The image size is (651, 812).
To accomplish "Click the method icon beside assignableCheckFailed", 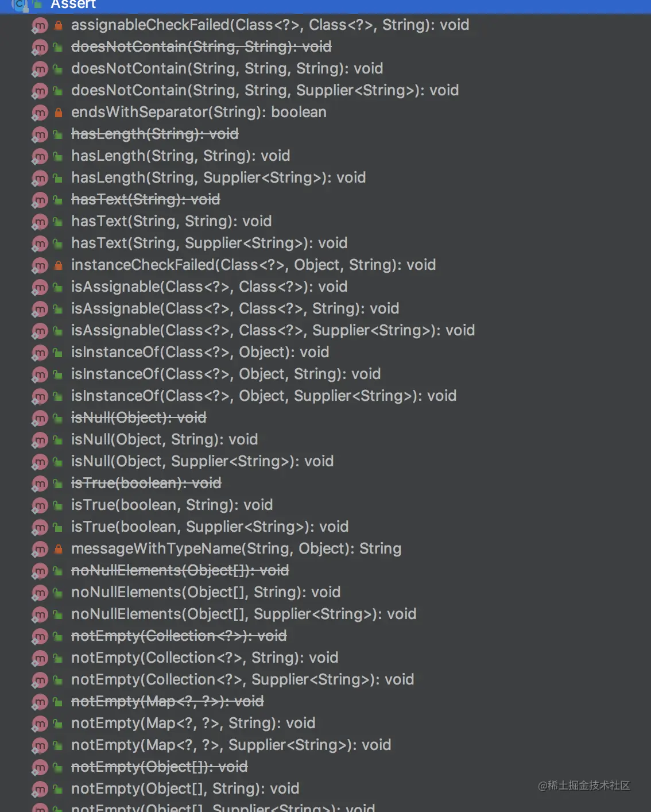I will (40, 26).
